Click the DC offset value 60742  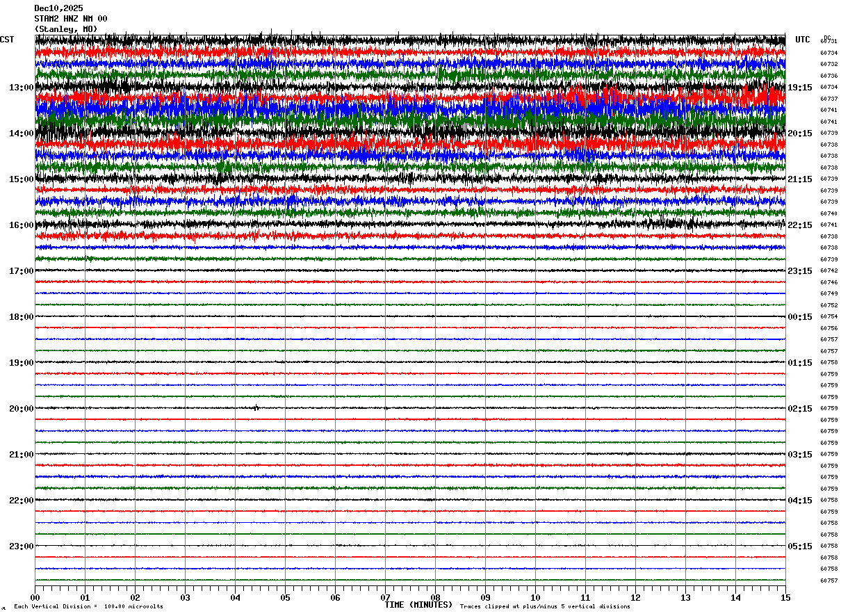click(x=828, y=271)
